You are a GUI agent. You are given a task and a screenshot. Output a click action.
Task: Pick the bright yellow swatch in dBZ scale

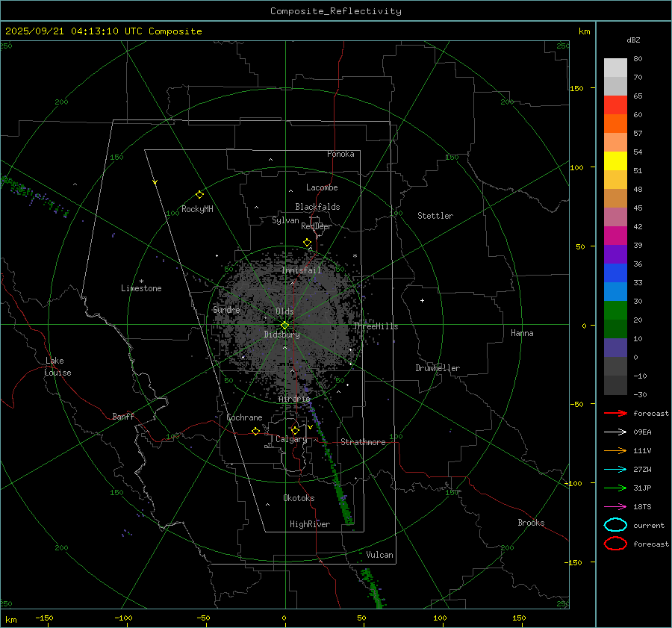pyautogui.click(x=615, y=161)
